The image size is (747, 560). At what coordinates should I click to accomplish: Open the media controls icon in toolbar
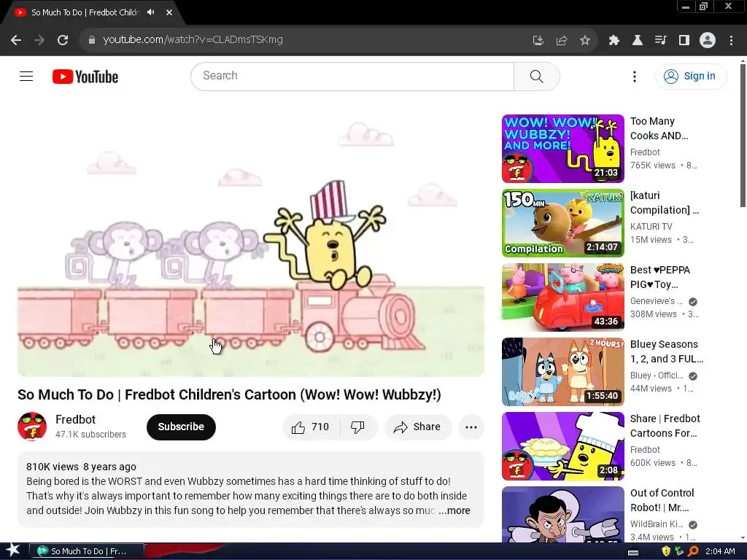661,40
